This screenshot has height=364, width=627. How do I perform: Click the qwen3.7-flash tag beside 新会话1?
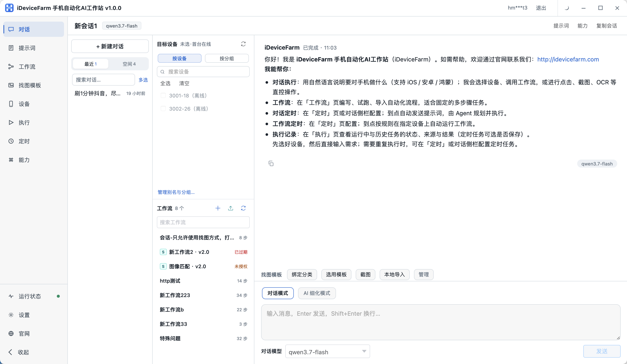pos(122,26)
